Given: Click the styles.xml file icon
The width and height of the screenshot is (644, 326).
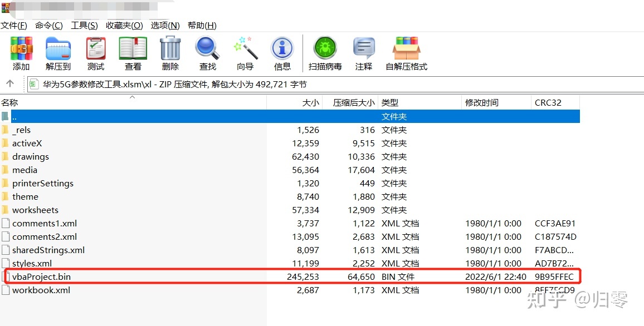Looking at the screenshot, I should point(6,263).
